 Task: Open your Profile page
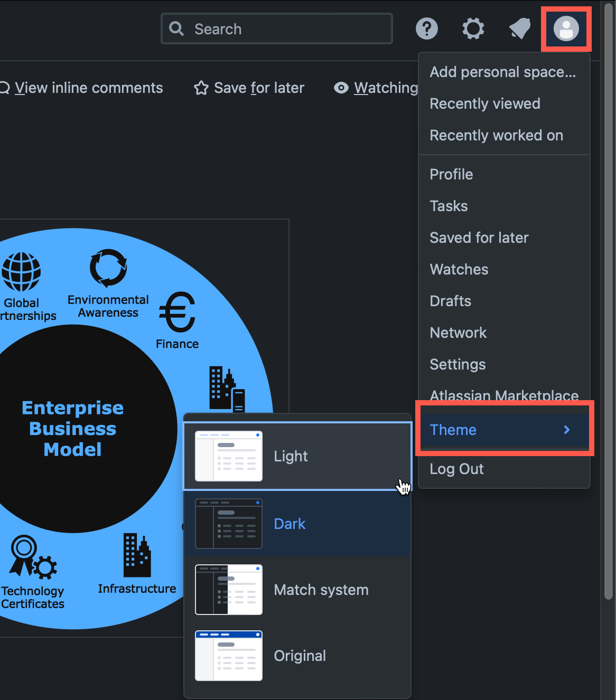451,174
